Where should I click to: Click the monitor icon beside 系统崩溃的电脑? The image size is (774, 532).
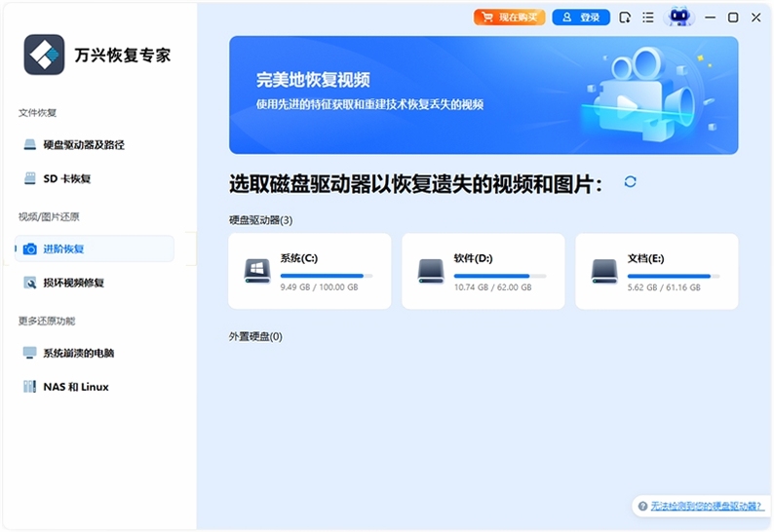[x=30, y=353]
